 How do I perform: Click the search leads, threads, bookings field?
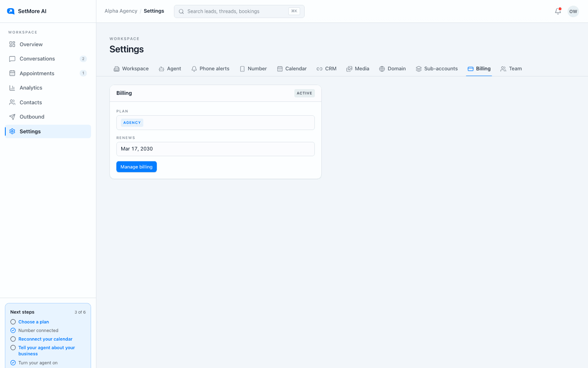point(239,11)
